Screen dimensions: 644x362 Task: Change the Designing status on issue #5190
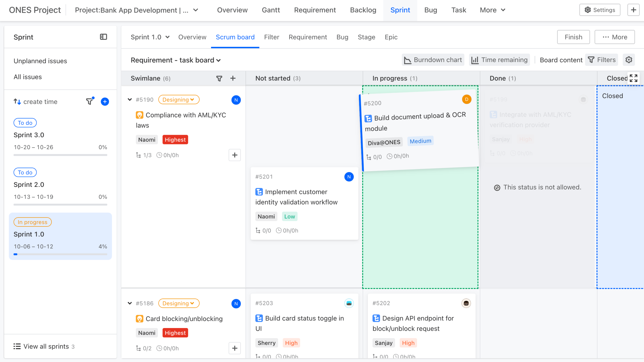[178, 99]
